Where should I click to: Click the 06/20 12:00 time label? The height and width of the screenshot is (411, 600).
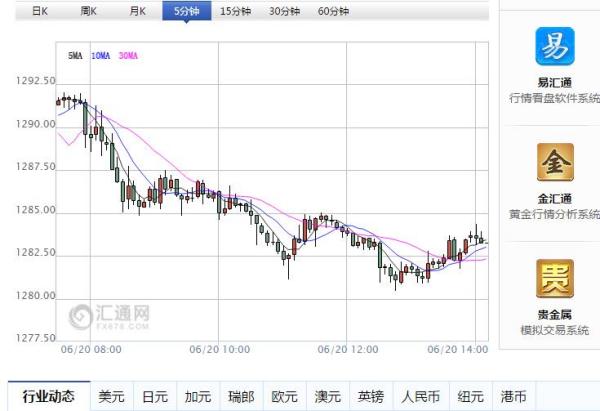[x=348, y=349]
